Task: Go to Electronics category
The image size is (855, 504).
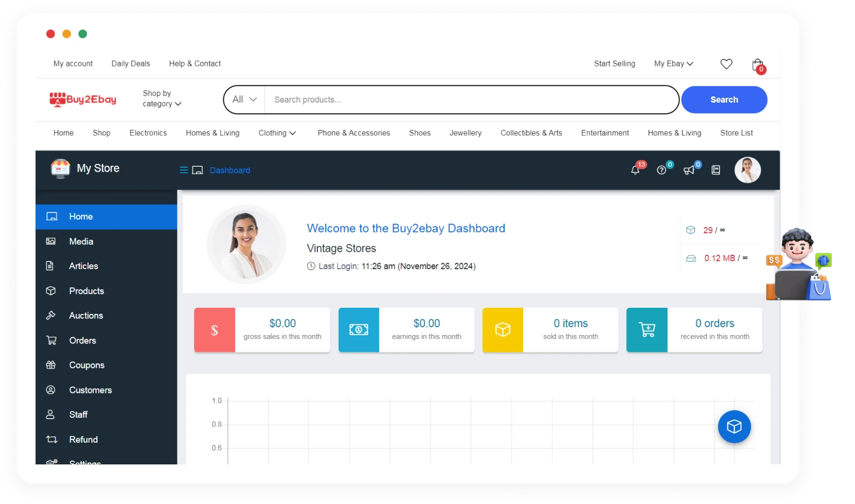Action: (148, 133)
